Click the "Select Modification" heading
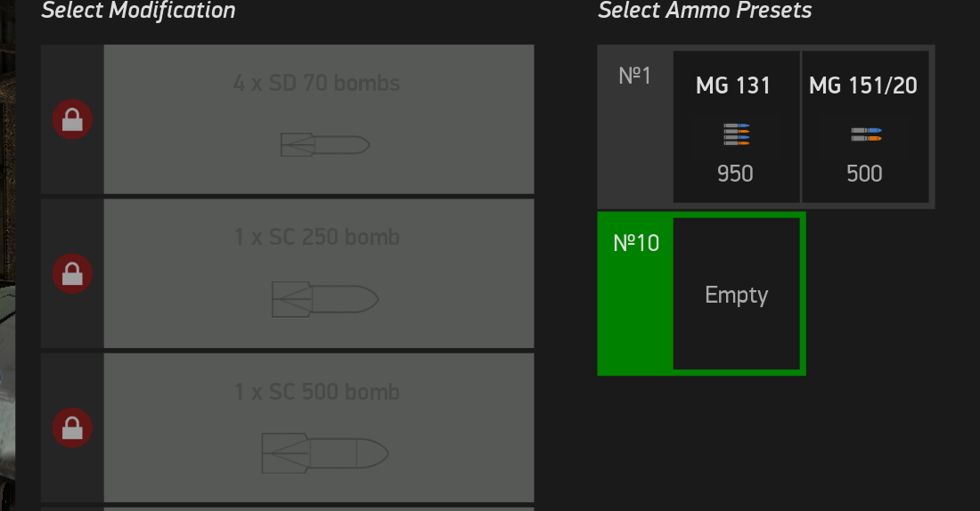Screen dimensions: 980x511 pyautogui.click(x=138, y=11)
